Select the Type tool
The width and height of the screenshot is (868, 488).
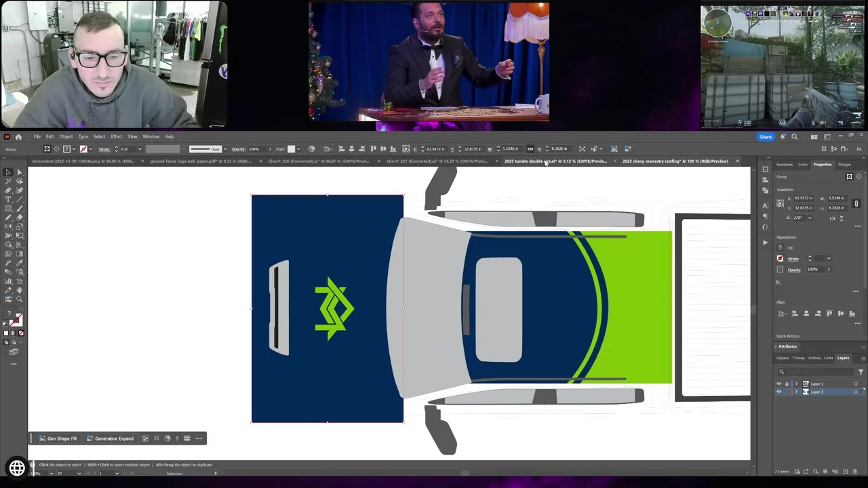click(8, 199)
